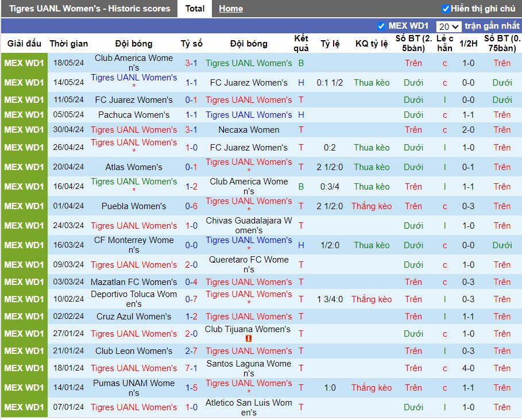Click the 1-5 score against Pumas UNAM
522x420 pixels.
click(x=191, y=388)
